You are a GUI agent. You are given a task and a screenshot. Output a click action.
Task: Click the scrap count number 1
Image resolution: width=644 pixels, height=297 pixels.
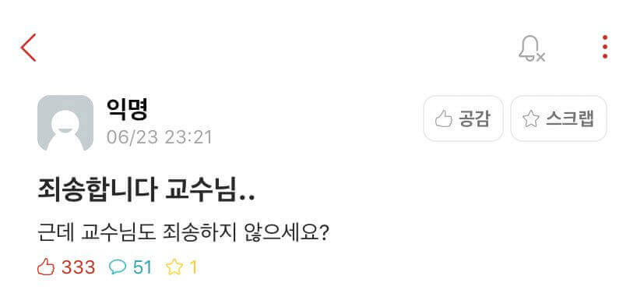[193, 267]
